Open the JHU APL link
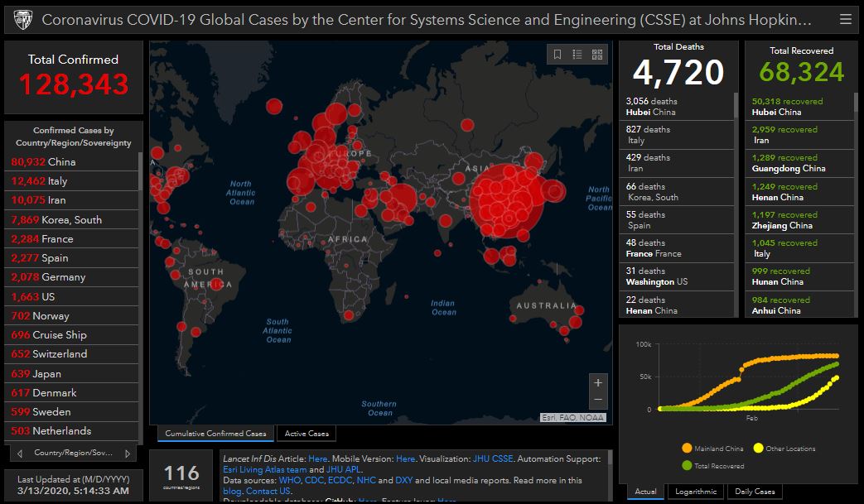The width and height of the screenshot is (864, 504). tap(343, 469)
